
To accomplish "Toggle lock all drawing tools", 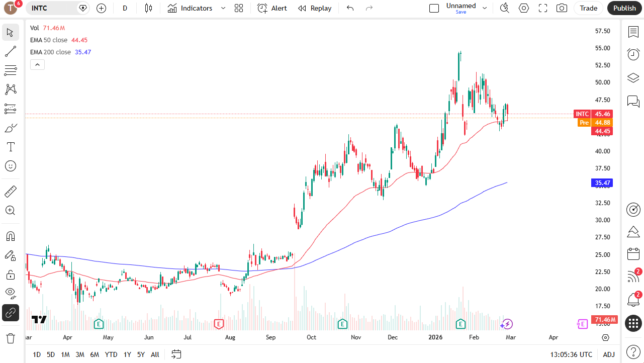I will (11, 275).
